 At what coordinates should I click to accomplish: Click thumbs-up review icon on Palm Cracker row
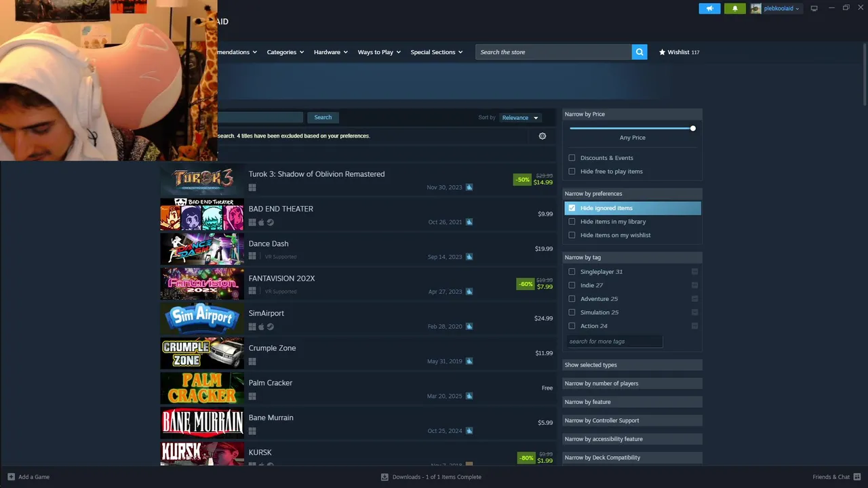pos(469,396)
